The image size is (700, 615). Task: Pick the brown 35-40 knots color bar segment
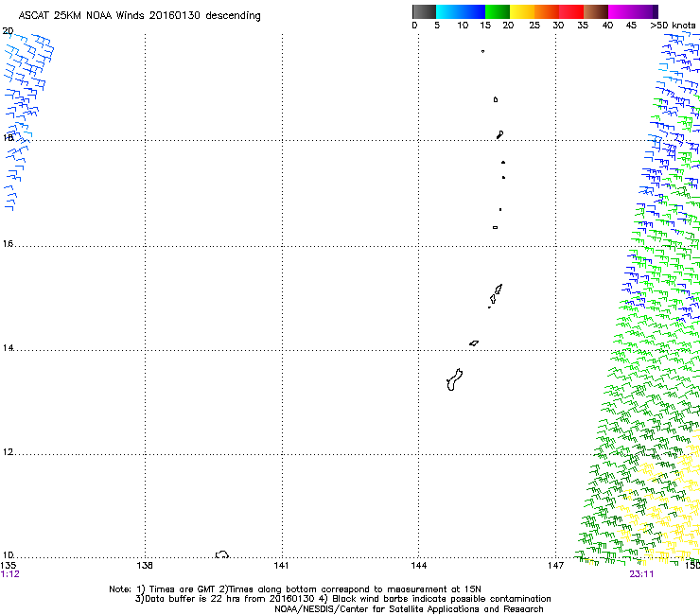click(596, 11)
